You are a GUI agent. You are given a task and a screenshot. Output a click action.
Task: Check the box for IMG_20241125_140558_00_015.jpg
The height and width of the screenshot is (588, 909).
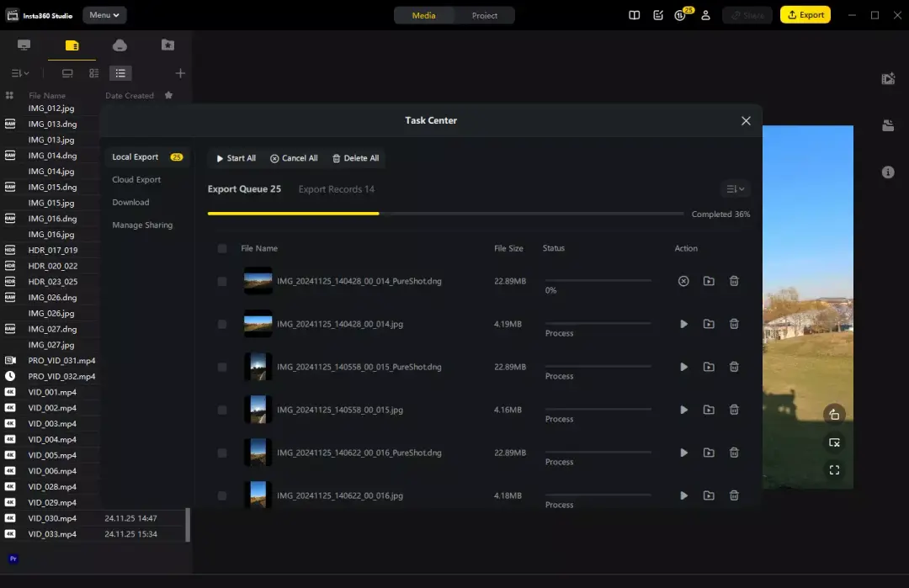222,410
